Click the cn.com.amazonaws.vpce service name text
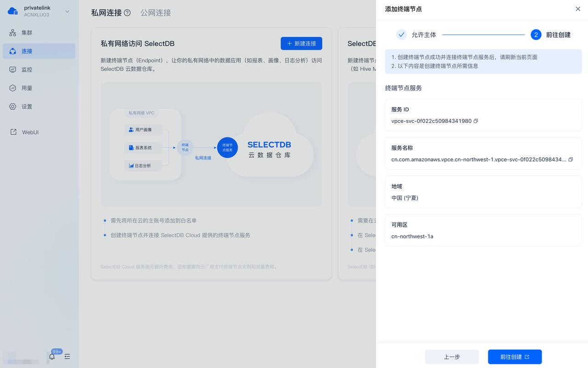The width and height of the screenshot is (588, 368). click(479, 160)
